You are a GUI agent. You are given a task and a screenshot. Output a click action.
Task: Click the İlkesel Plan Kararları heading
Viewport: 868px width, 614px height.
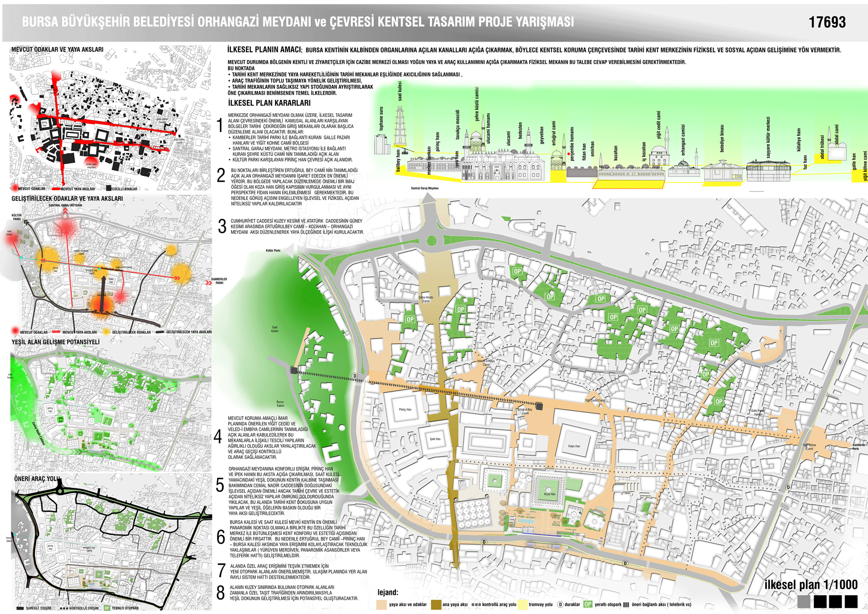pos(269,103)
